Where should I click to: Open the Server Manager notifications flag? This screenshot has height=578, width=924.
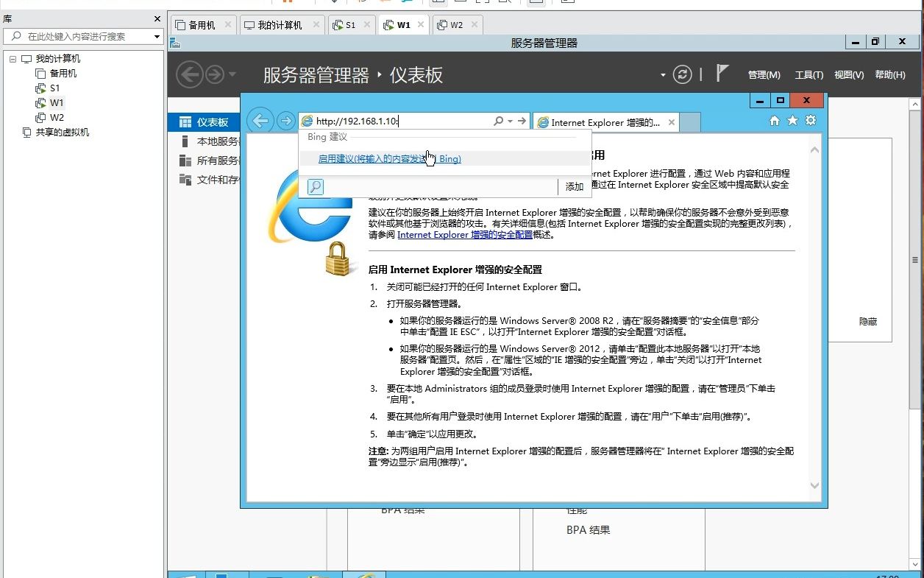click(723, 72)
